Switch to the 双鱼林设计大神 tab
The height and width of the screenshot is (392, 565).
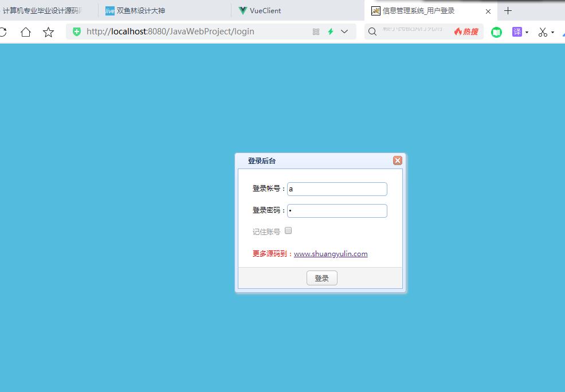coord(164,10)
